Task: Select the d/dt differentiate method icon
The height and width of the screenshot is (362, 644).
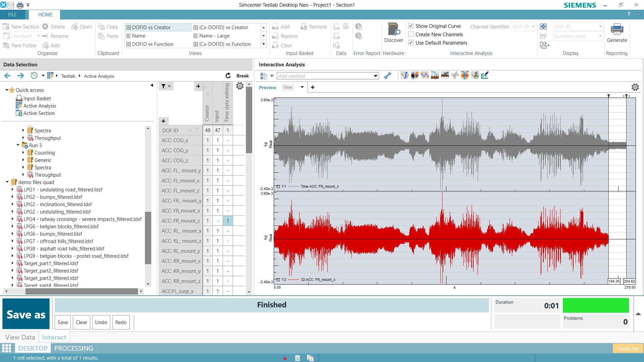Action: pyautogui.click(x=475, y=75)
